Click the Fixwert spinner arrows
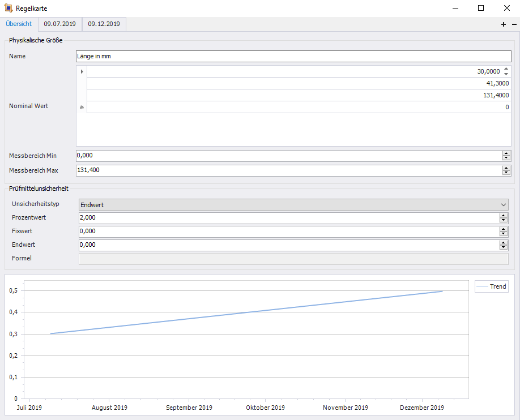This screenshot has width=520, height=420. coord(504,232)
